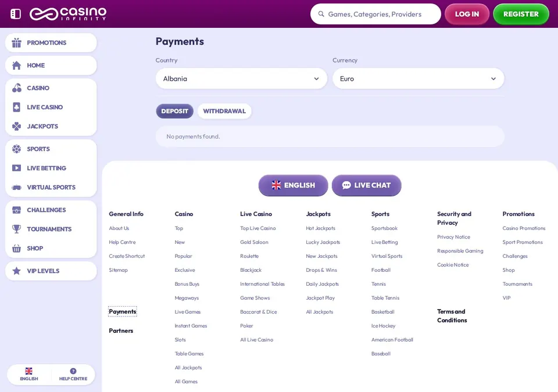Open the Terms and Conditions heading link
Screen dimensions: 558x392
[452, 316]
